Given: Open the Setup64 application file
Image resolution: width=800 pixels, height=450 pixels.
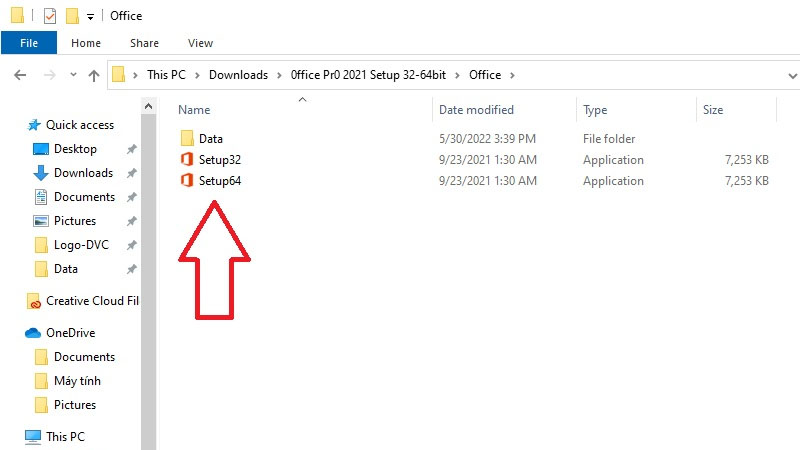Looking at the screenshot, I should 219,181.
